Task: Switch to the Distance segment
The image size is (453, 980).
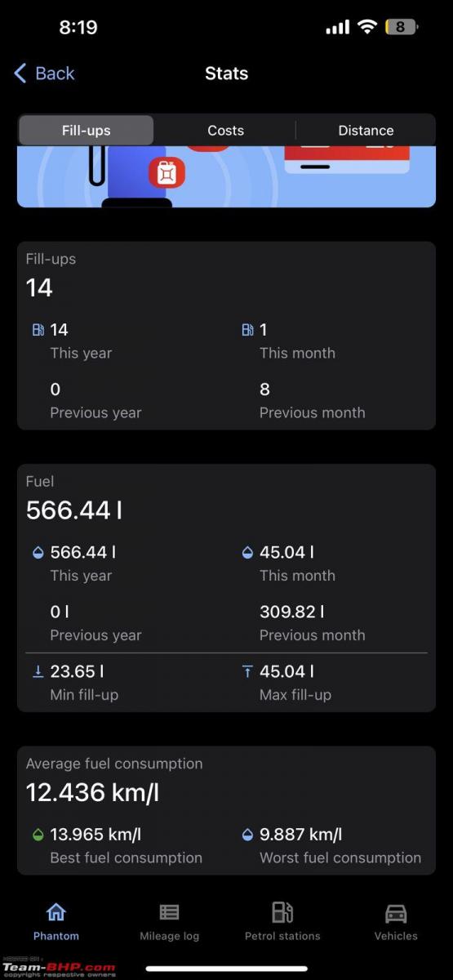Action: 366,131
